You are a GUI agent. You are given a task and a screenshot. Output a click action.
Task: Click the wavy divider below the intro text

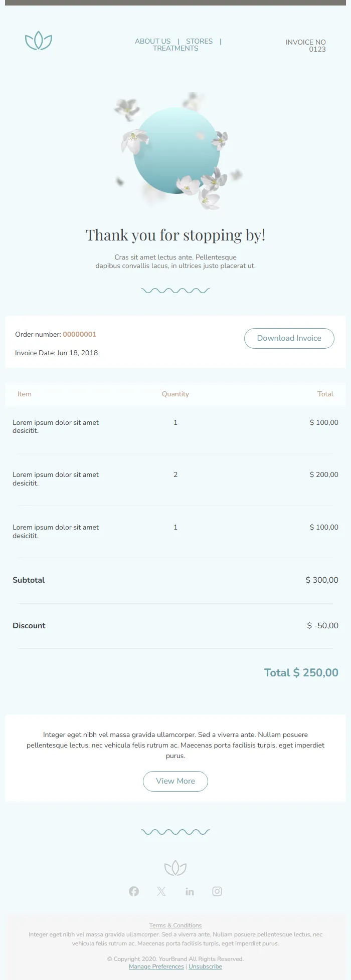[x=175, y=291]
